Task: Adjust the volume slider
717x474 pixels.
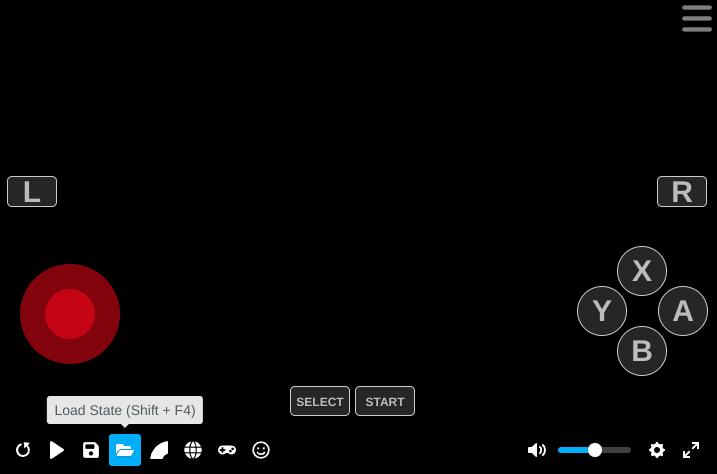Action: pos(594,450)
